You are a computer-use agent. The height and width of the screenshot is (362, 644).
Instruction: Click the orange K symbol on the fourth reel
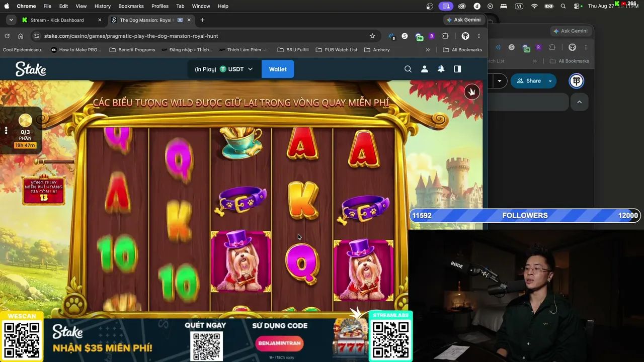[302, 201]
